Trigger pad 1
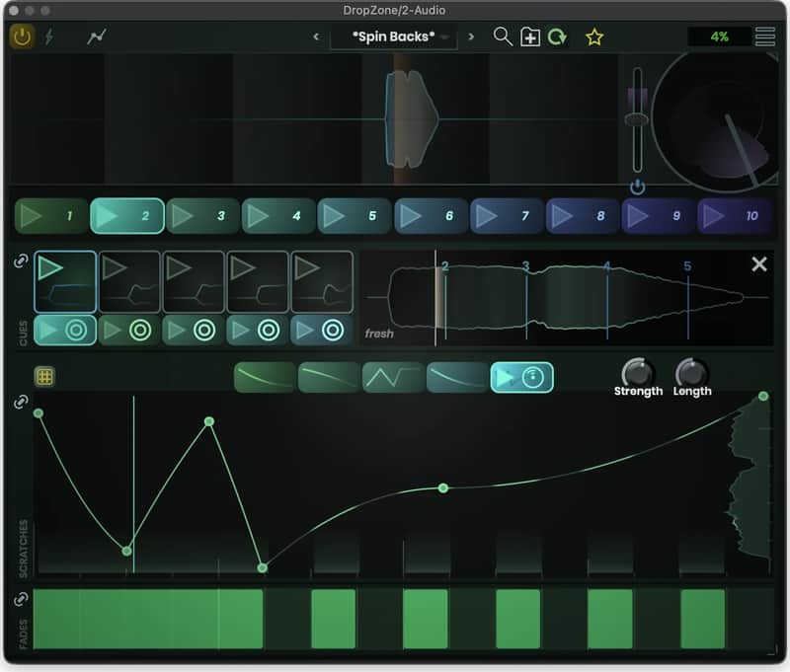790x672 pixels. click(51, 216)
